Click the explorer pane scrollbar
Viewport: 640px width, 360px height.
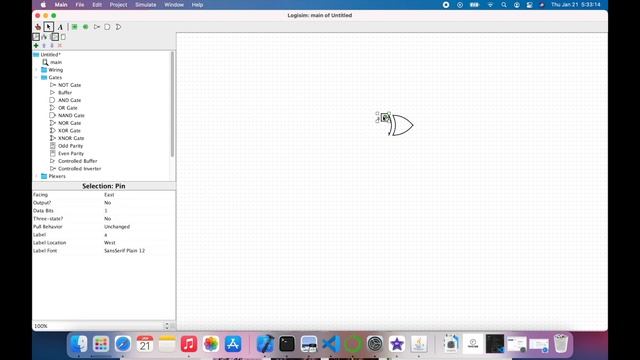tap(172, 104)
